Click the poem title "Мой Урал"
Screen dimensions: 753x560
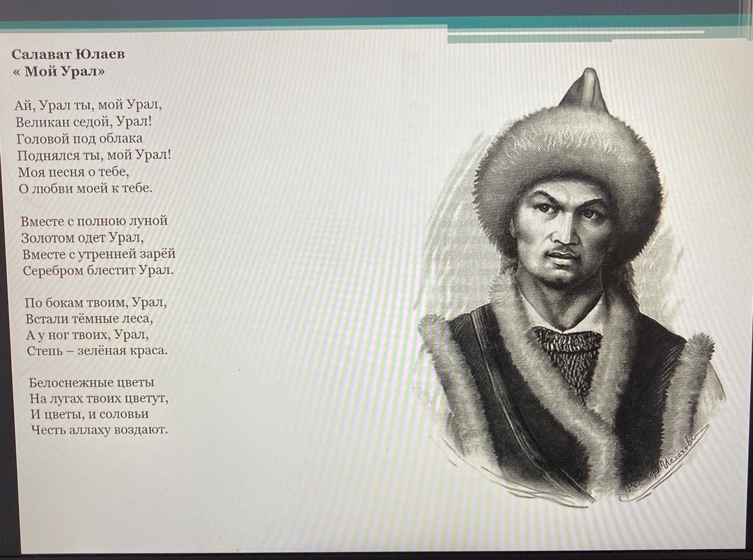tap(59, 72)
